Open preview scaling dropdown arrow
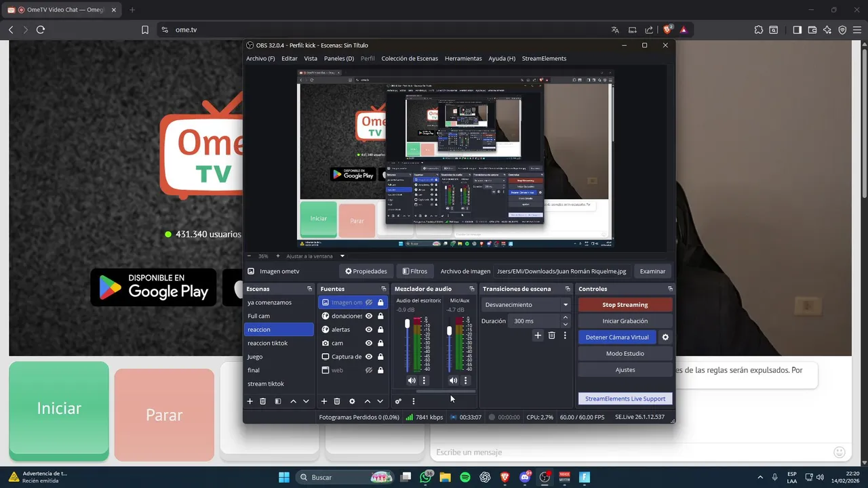The height and width of the screenshot is (488, 868). [x=342, y=256]
